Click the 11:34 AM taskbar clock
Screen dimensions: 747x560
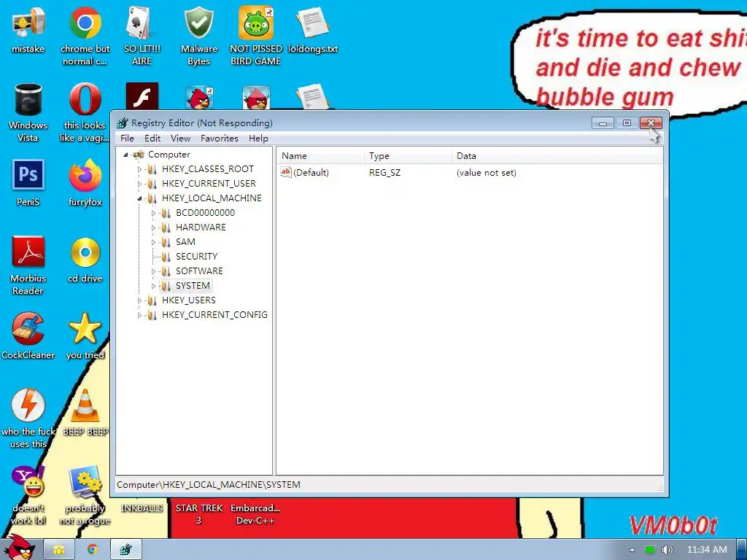pyautogui.click(x=707, y=550)
